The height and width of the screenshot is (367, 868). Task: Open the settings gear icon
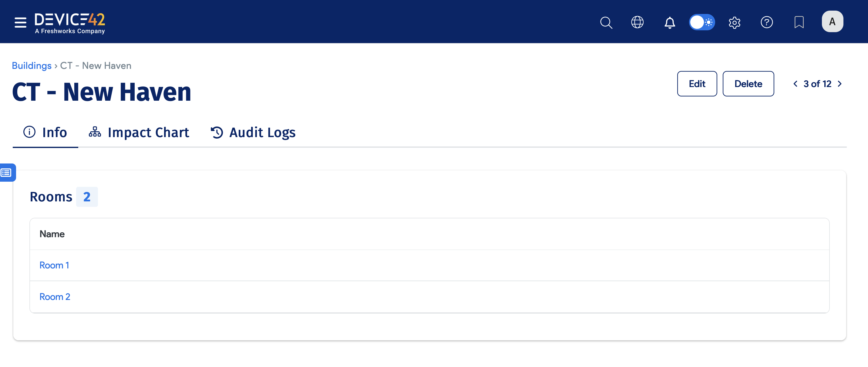tap(734, 22)
